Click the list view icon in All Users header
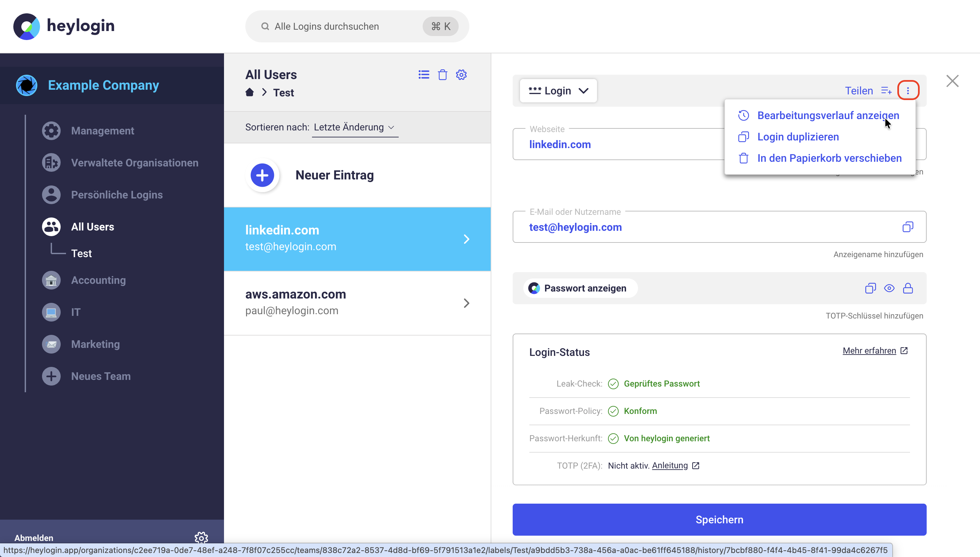Screen dimensions: 980x557 (423, 75)
